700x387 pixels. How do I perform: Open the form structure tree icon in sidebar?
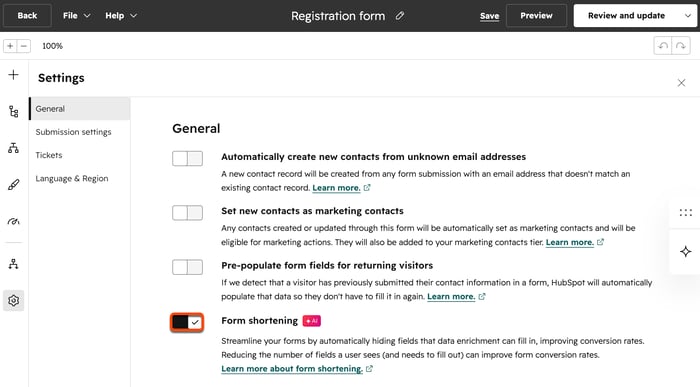[x=13, y=111]
